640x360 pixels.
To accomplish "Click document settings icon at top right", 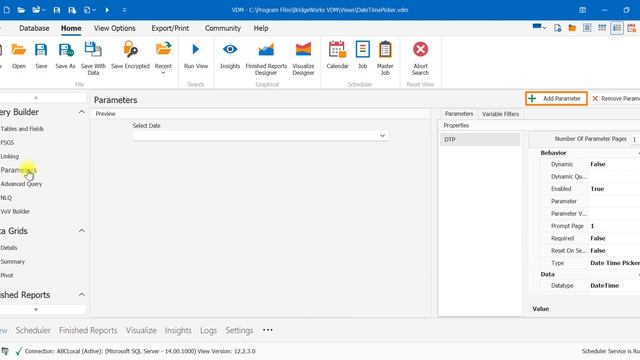I will click(558, 28).
